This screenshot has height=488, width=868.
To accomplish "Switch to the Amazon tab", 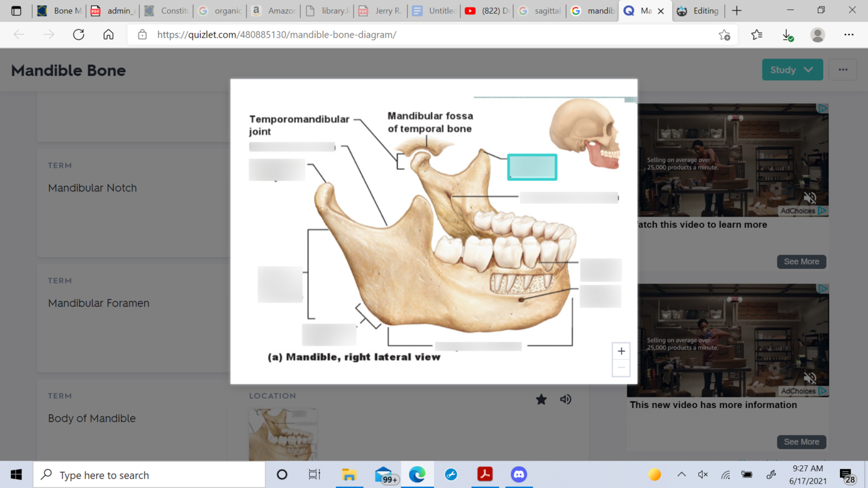I will (x=273, y=10).
